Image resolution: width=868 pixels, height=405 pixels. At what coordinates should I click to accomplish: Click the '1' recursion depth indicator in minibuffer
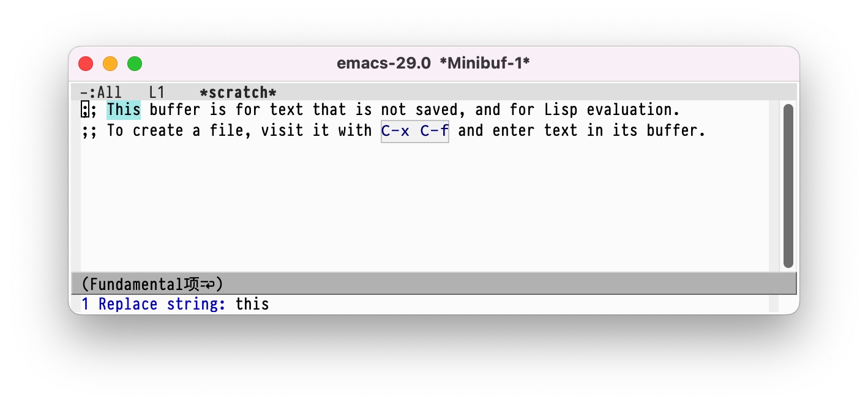85,304
